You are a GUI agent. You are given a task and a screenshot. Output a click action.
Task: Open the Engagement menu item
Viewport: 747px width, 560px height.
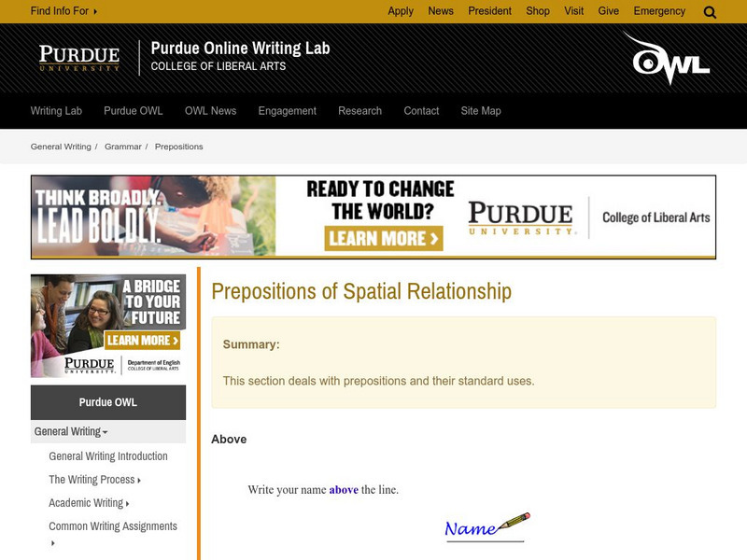(x=288, y=111)
